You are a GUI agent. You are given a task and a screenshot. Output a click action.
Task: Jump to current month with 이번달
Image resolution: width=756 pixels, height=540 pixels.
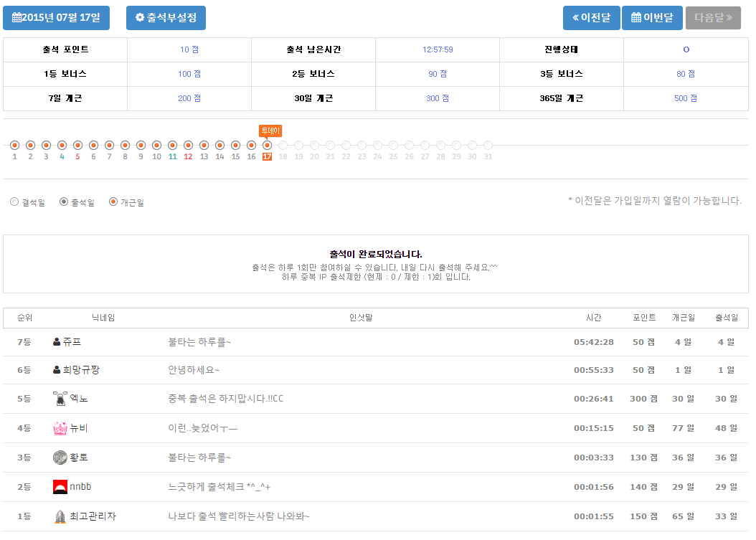point(651,18)
